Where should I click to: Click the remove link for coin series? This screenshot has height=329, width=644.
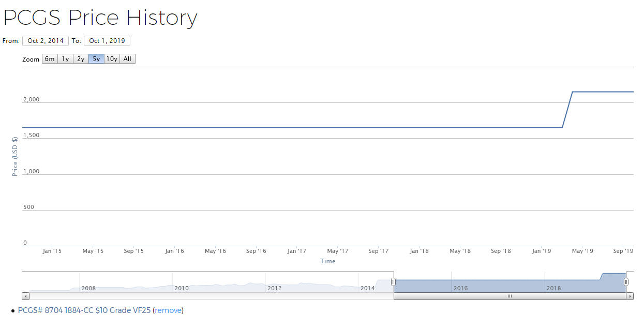pyautogui.click(x=168, y=310)
